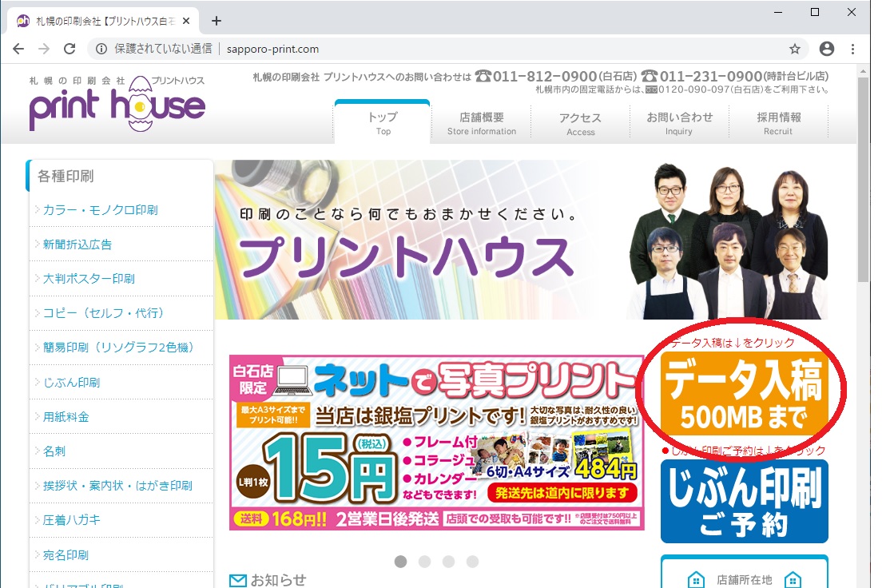Open the 簡易印刷（リソグラフ2色機） sidebar link

[118, 348]
